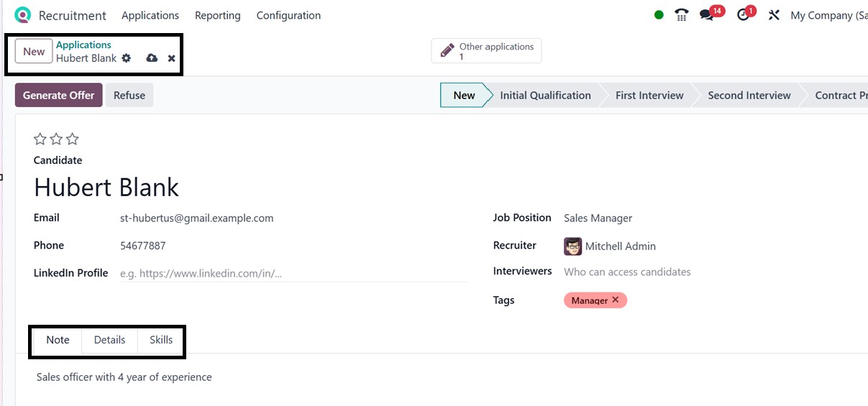This screenshot has height=406, width=868.
Task: Click the cloud save icon
Action: click(x=152, y=58)
